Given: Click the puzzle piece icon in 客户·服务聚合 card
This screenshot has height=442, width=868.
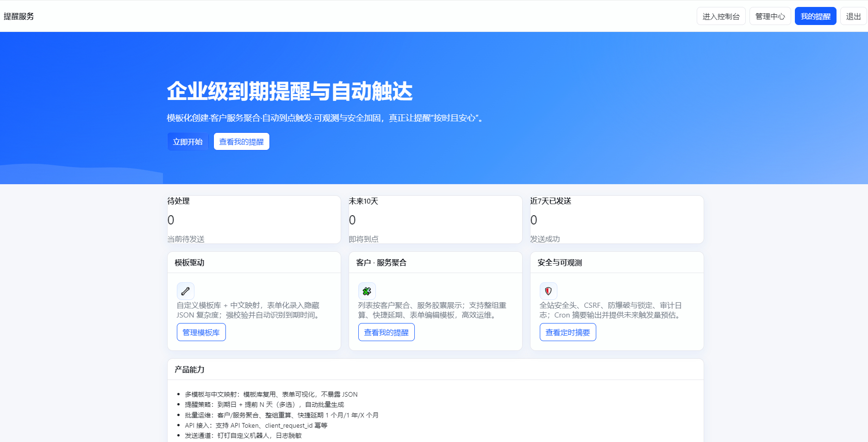Looking at the screenshot, I should click(x=367, y=291).
